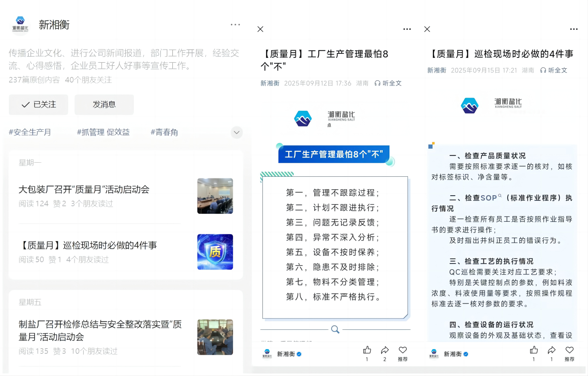Open more options on 新湘衡 profile header

click(x=235, y=25)
